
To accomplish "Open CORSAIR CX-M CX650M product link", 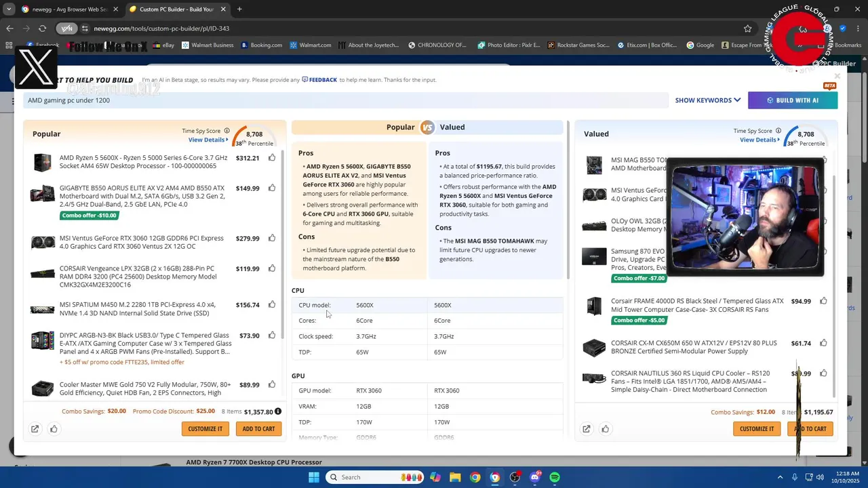I will (x=694, y=347).
